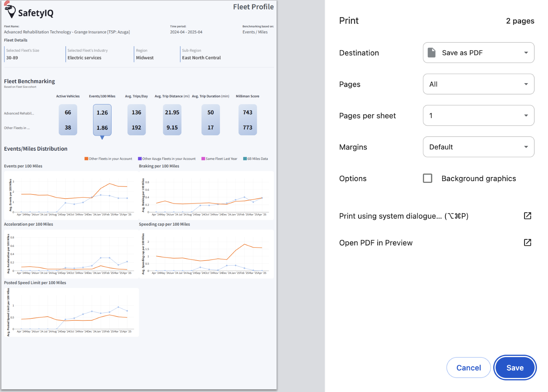Click the 'Fleet Benchmarking' heading
Viewport: 548px width, 392px height.
[x=29, y=81]
